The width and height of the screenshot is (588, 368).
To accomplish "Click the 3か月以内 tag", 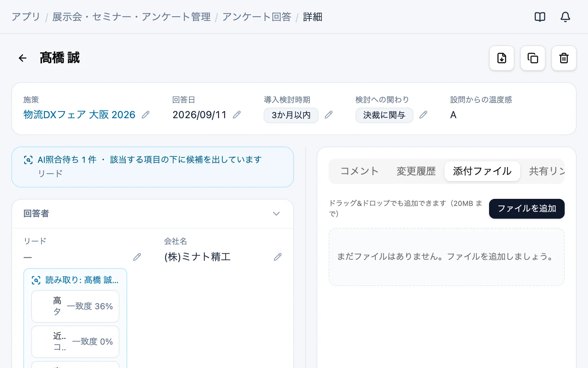I will point(291,115).
